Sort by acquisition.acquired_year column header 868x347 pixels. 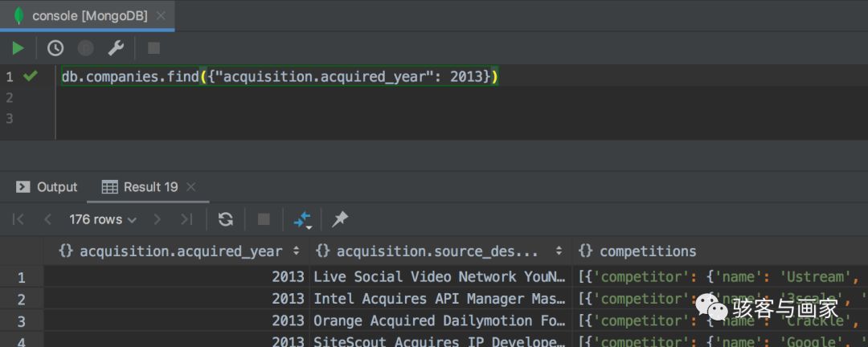click(177, 251)
